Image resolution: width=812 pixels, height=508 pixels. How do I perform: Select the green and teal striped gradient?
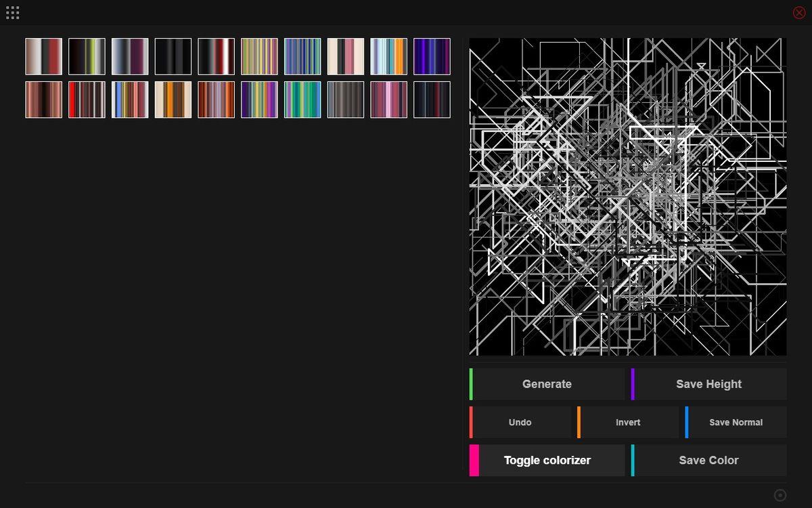pyautogui.click(x=302, y=100)
